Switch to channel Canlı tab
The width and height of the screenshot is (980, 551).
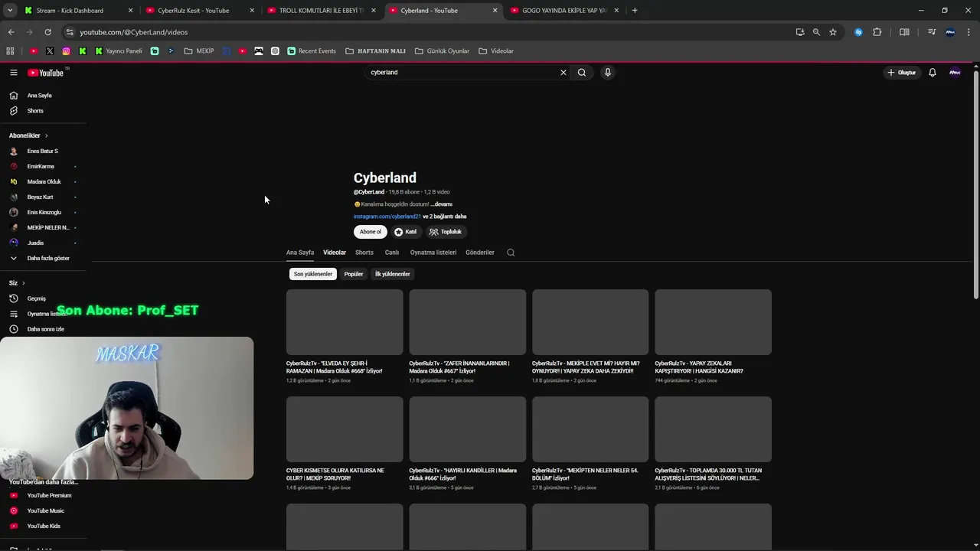tap(392, 253)
